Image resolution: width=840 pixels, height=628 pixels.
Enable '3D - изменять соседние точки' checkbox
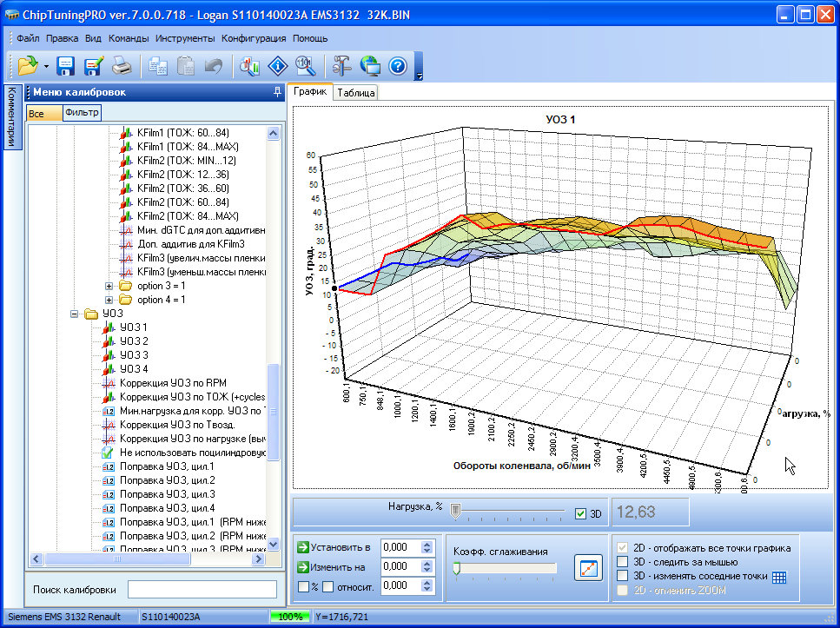(x=622, y=576)
